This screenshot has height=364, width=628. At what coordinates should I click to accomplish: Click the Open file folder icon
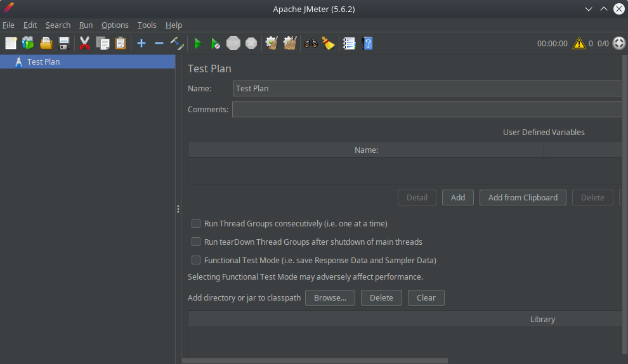click(46, 43)
